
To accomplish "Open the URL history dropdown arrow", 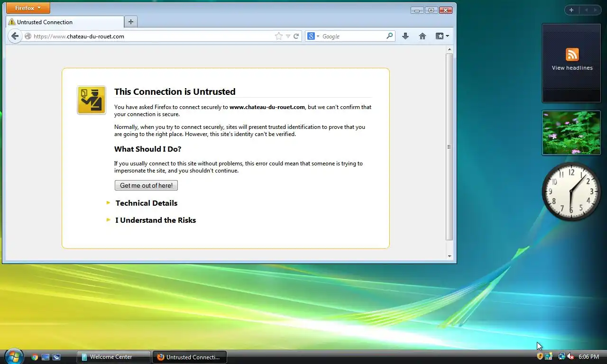I will (288, 36).
